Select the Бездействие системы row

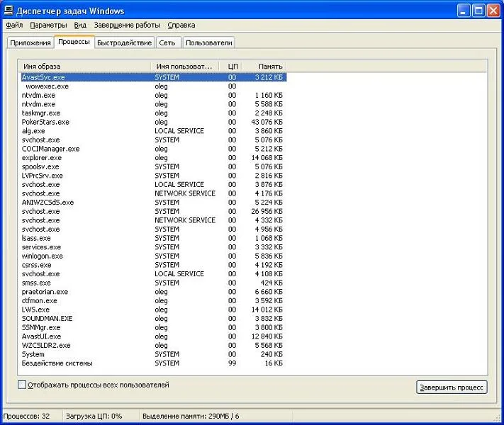tap(154, 363)
